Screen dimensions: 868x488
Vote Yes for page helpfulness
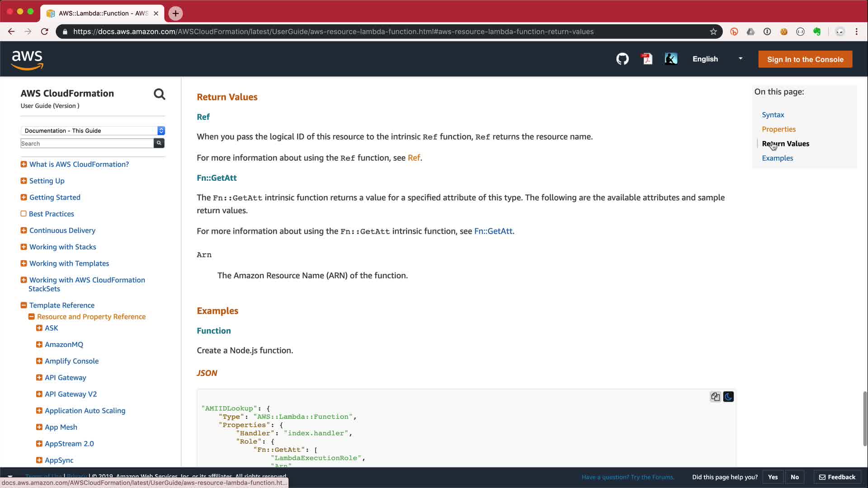tap(773, 477)
